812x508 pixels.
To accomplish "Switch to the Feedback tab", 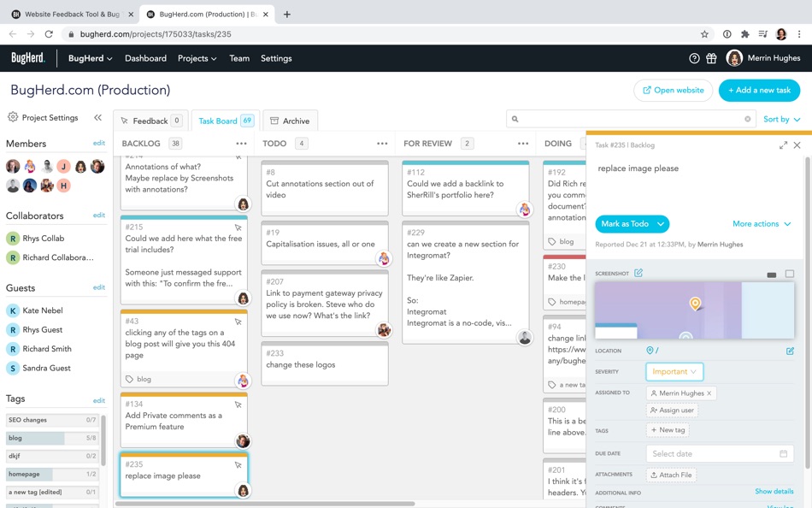I will pos(150,121).
